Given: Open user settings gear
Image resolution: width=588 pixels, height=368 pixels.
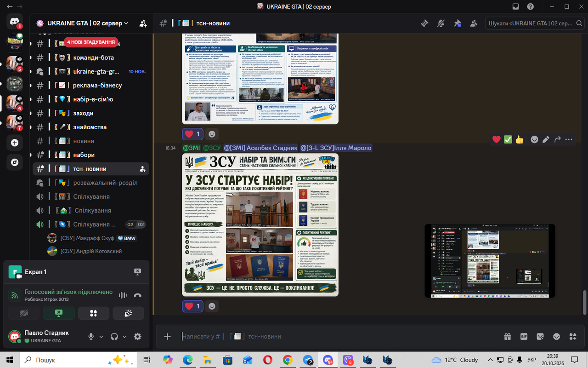Looking at the screenshot, I should pos(137,337).
